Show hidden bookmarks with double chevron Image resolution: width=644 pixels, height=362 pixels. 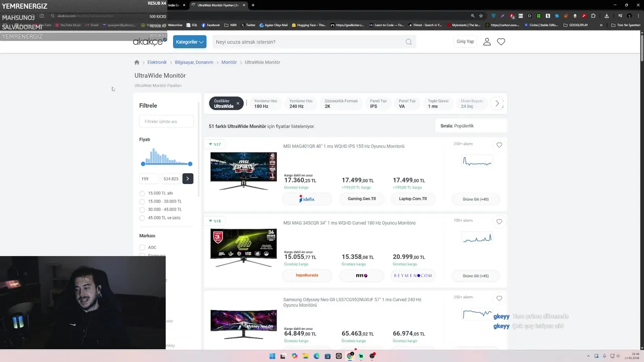(x=601, y=25)
